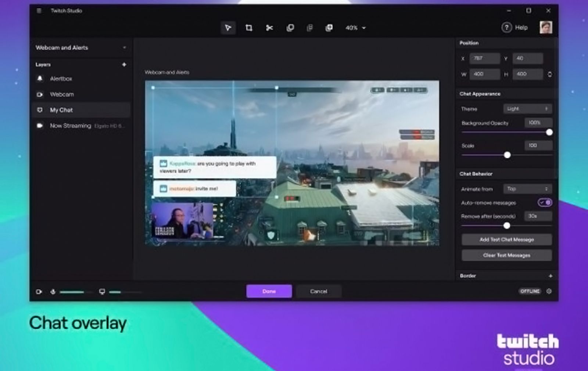The width and height of the screenshot is (588, 371).
Task: Open the Theme dropdown set to Light
Action: (x=527, y=109)
